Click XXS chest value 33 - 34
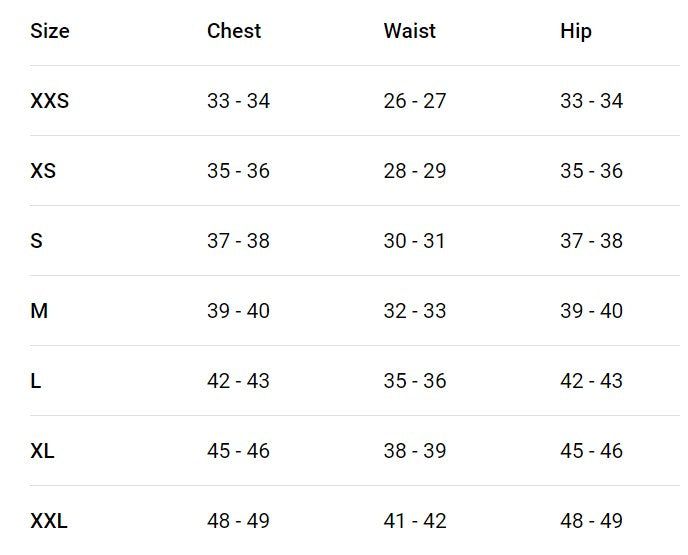This screenshot has width=688, height=555. 238,101
